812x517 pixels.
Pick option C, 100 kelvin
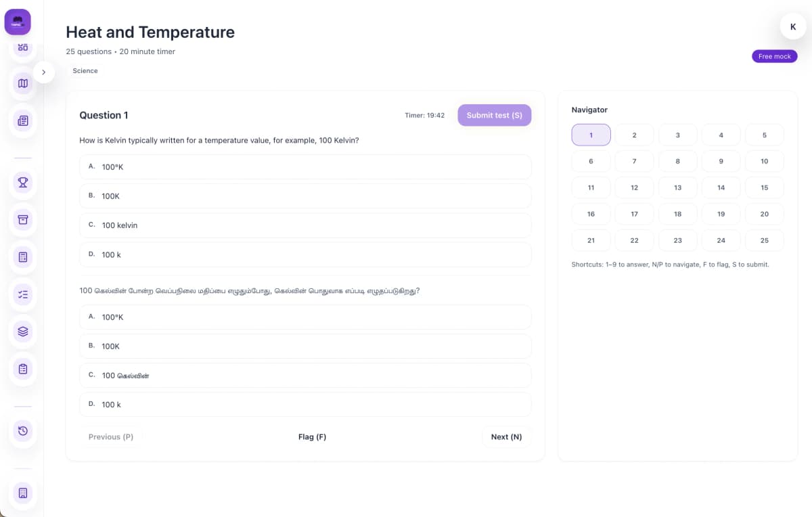[x=304, y=225]
